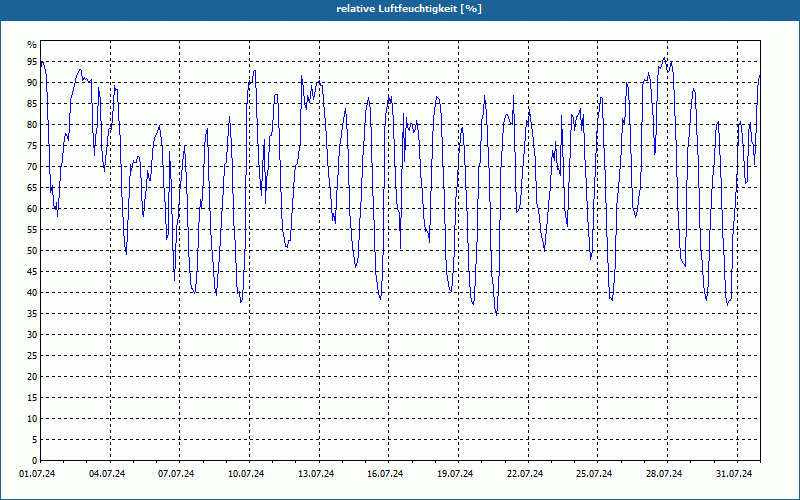Select the date label 19.07.24
The width and height of the screenshot is (800, 500).
pos(455,474)
